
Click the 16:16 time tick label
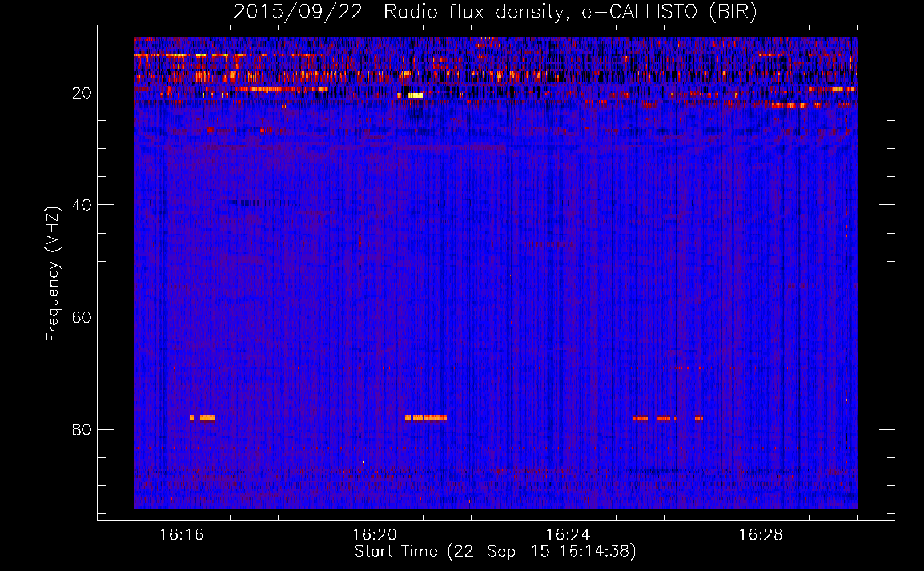coord(182,535)
